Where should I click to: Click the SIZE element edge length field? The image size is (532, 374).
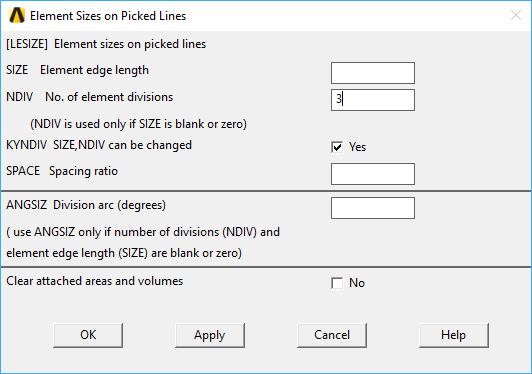tap(373, 73)
